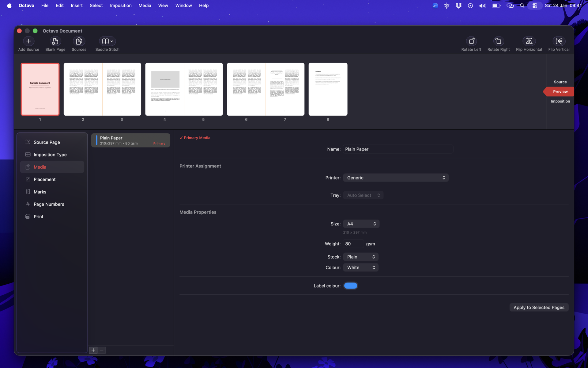Toggle the Primary Media checkmark
The height and width of the screenshot is (368, 588).
(x=181, y=138)
